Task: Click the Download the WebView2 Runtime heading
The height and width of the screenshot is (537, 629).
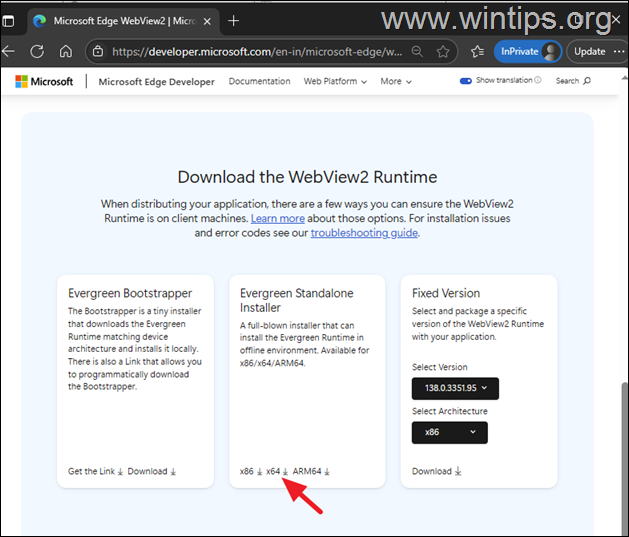Action: [307, 177]
